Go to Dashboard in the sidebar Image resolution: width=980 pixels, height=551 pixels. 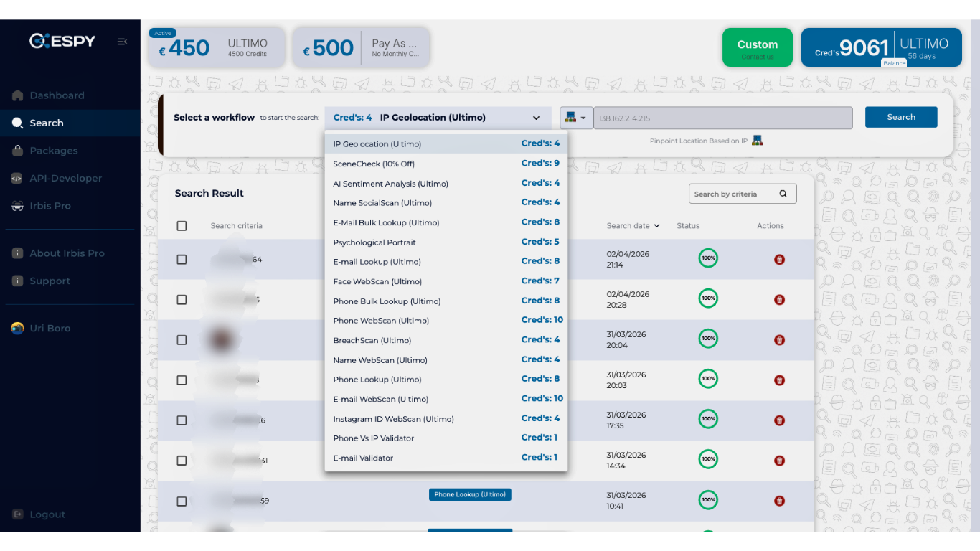70,95
